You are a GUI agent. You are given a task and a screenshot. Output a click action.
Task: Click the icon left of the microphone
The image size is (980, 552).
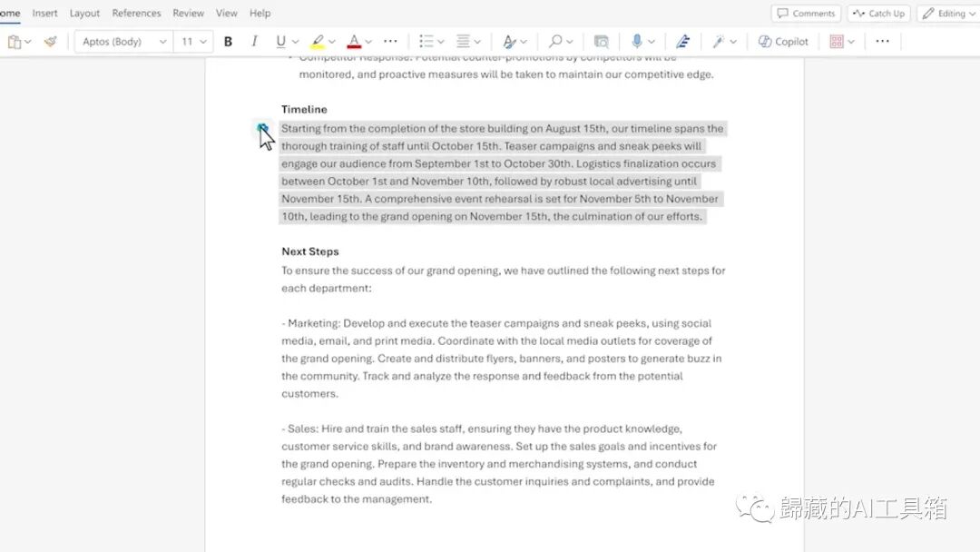point(602,42)
